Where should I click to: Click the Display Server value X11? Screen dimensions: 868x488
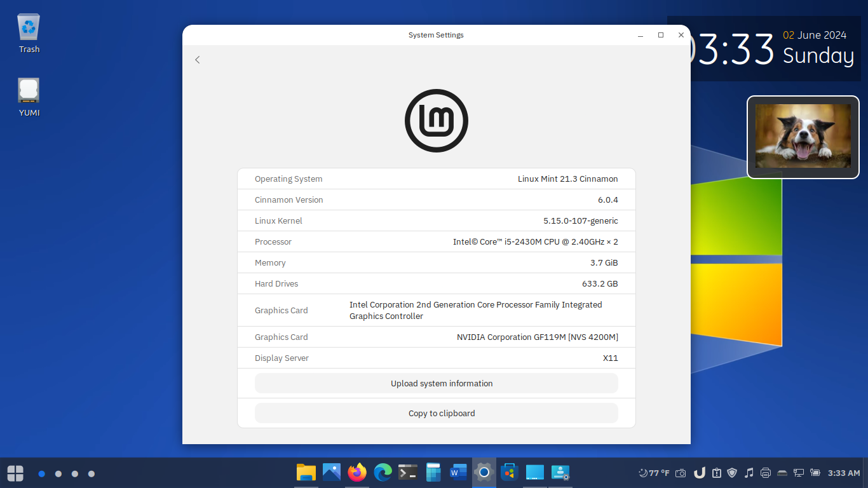click(x=611, y=358)
